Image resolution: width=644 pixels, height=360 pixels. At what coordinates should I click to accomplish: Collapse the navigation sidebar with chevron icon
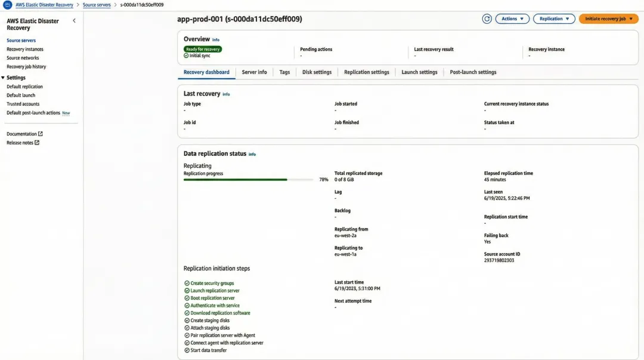pos(74,20)
